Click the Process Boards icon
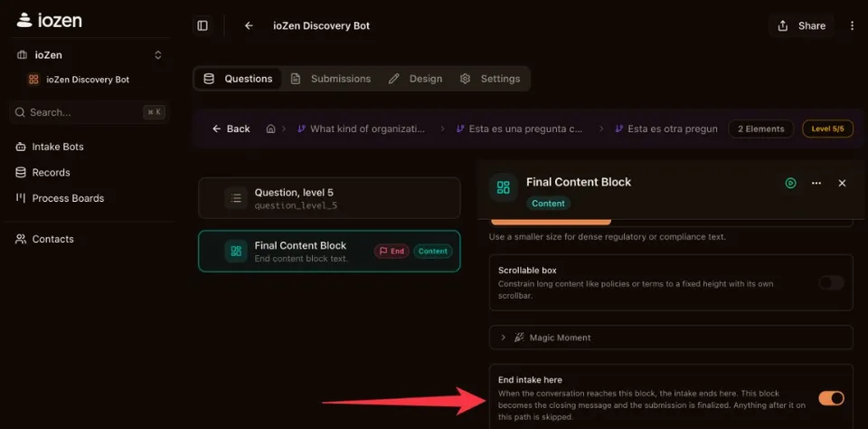The image size is (868, 429). tap(21, 198)
